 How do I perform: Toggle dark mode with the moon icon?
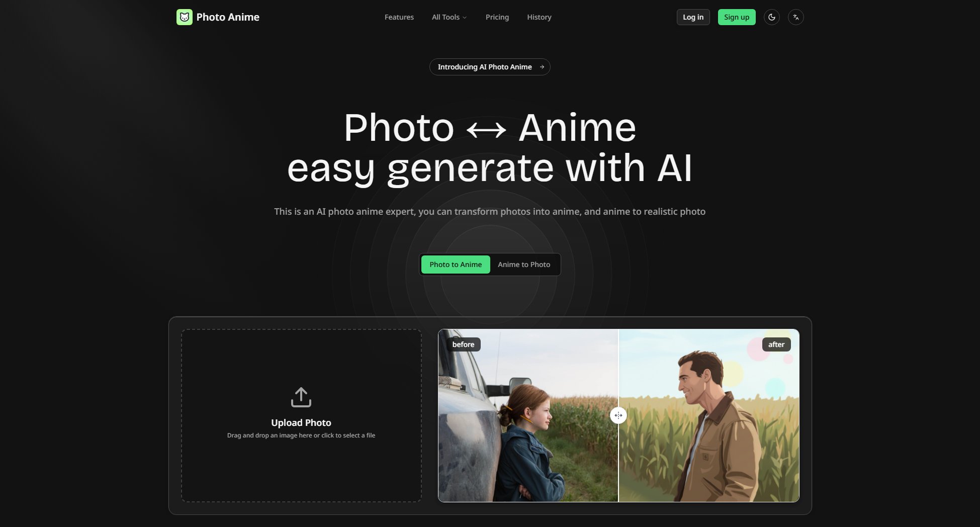pyautogui.click(x=772, y=17)
